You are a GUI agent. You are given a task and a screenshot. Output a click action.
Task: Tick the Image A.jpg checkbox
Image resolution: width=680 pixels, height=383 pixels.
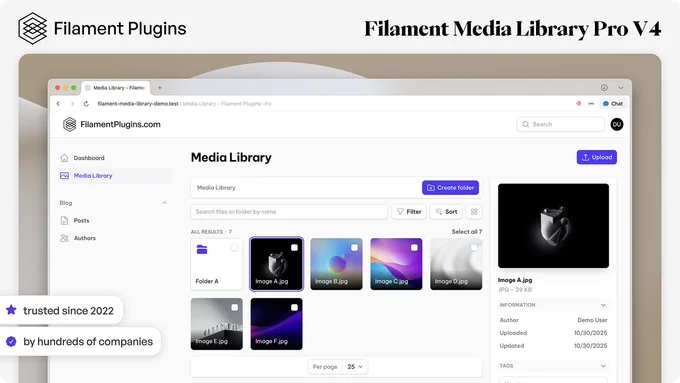pyautogui.click(x=294, y=248)
